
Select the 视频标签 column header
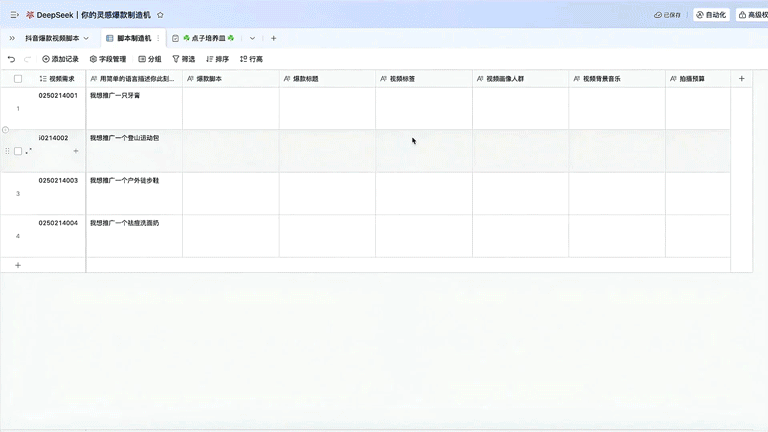[x=424, y=79]
